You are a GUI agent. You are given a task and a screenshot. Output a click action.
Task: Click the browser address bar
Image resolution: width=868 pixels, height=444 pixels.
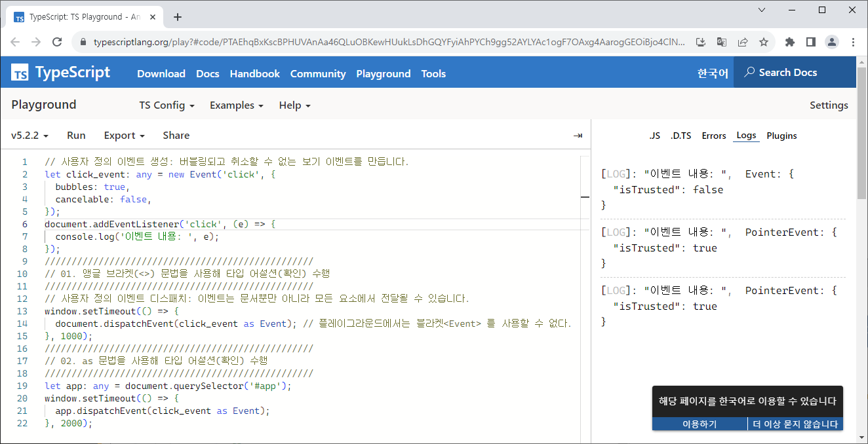(389, 42)
